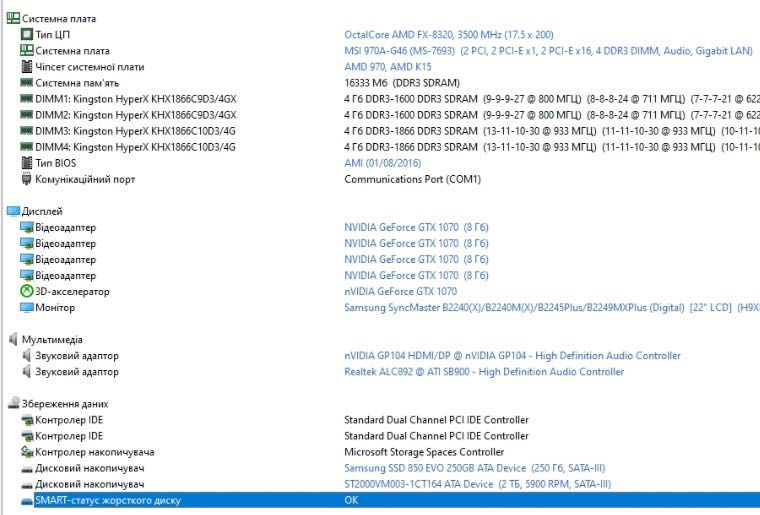
Task: Click the chip icon beside Чіпсет системної плати
Action: (x=27, y=66)
